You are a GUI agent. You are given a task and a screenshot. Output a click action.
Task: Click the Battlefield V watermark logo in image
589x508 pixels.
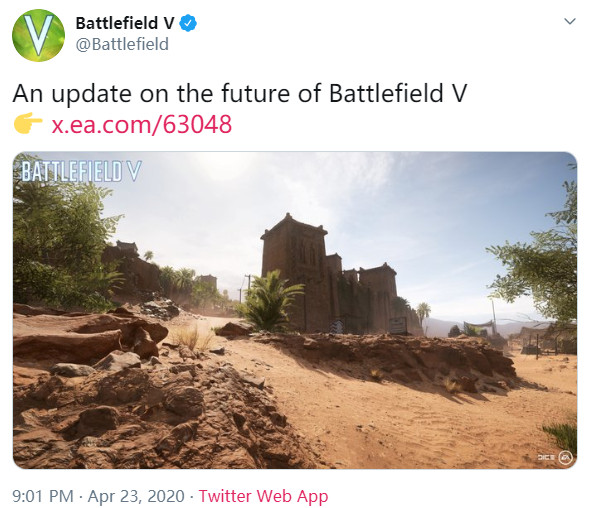pyautogui.click(x=81, y=171)
